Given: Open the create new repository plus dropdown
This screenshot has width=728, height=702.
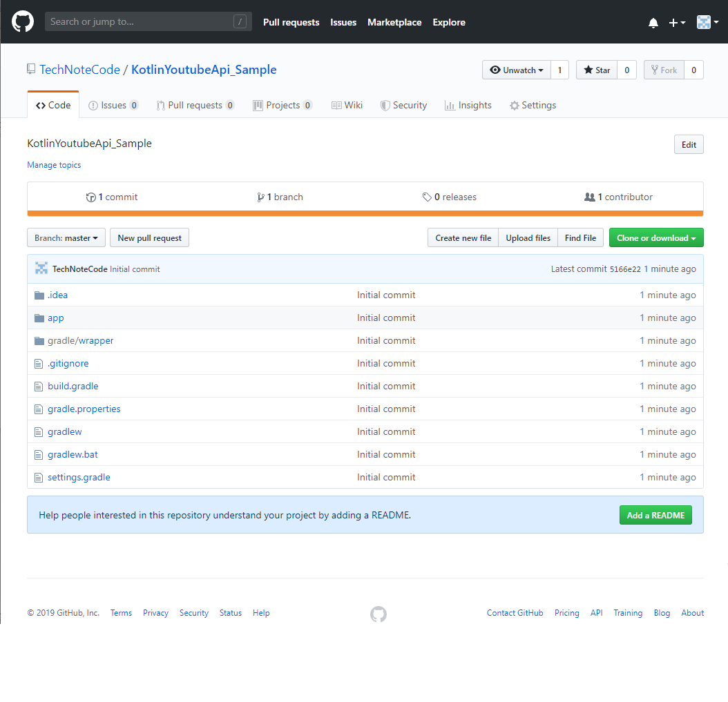Looking at the screenshot, I should click(x=677, y=22).
